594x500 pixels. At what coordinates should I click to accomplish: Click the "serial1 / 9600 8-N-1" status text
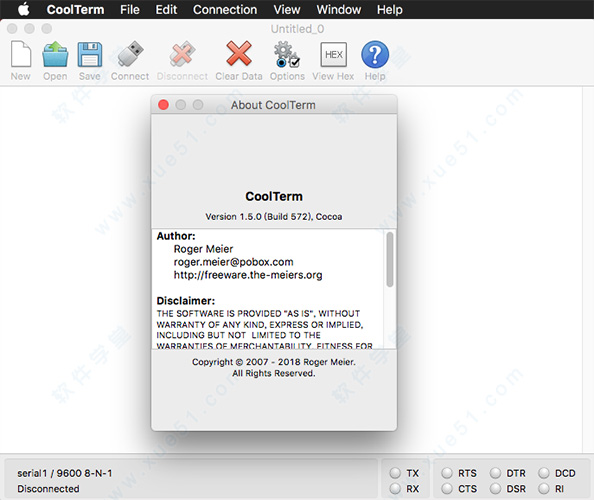(65, 473)
